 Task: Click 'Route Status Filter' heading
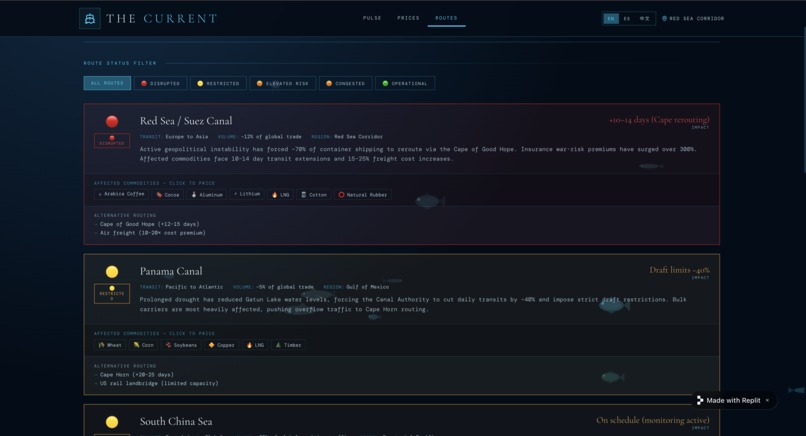pos(120,63)
